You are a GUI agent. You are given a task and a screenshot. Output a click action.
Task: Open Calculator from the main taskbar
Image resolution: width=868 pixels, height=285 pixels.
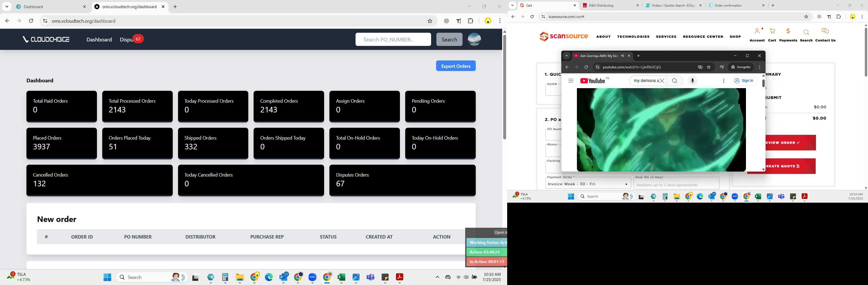pyautogui.click(x=225, y=277)
